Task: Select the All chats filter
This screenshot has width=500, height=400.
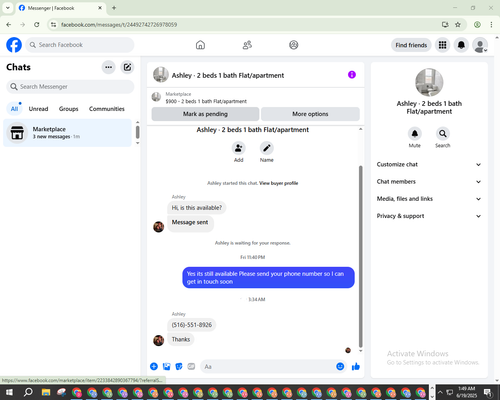Action: point(14,109)
